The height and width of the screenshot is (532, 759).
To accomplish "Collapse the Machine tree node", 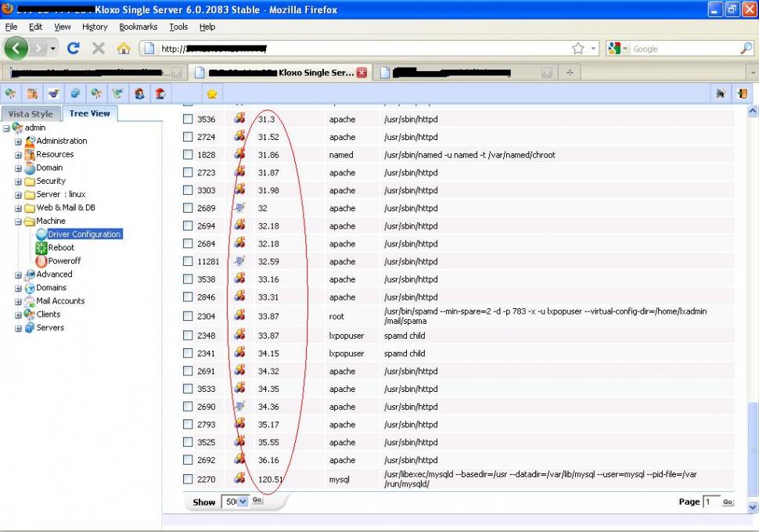I will (x=18, y=221).
